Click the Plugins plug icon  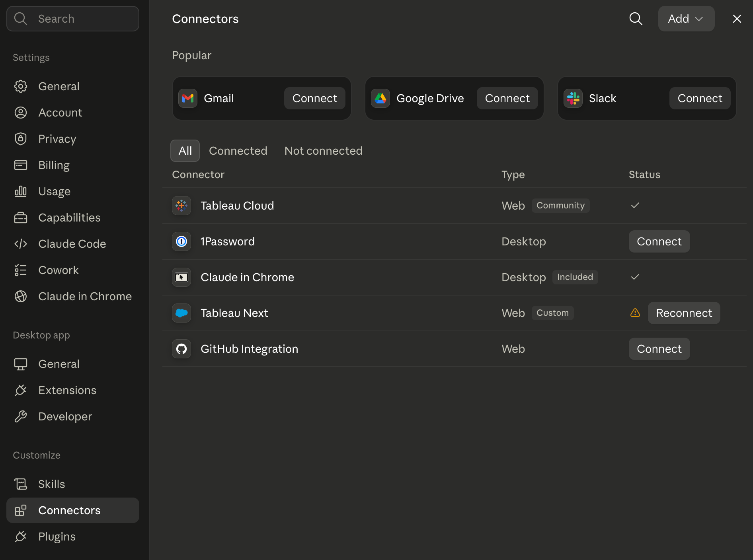click(21, 537)
